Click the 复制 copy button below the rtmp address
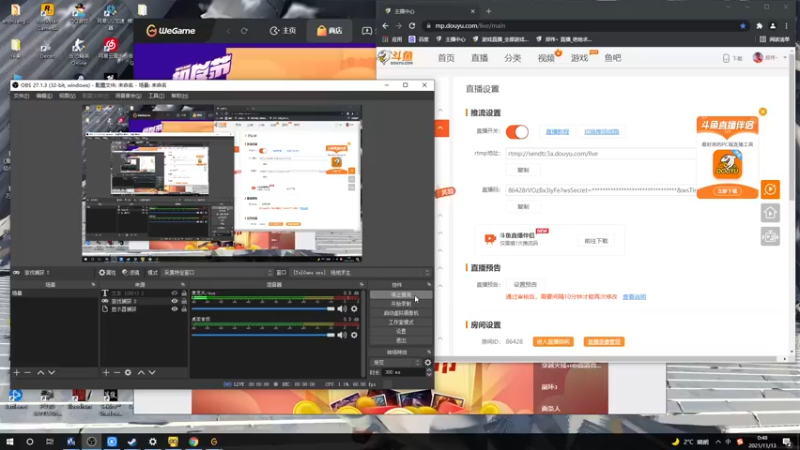This screenshot has height=450, width=800. tap(523, 170)
